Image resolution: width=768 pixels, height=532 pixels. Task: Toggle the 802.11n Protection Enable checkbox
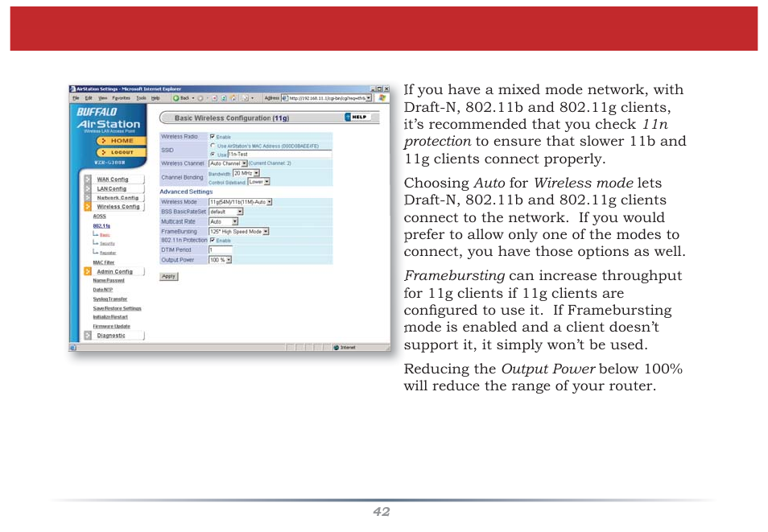click(x=212, y=240)
